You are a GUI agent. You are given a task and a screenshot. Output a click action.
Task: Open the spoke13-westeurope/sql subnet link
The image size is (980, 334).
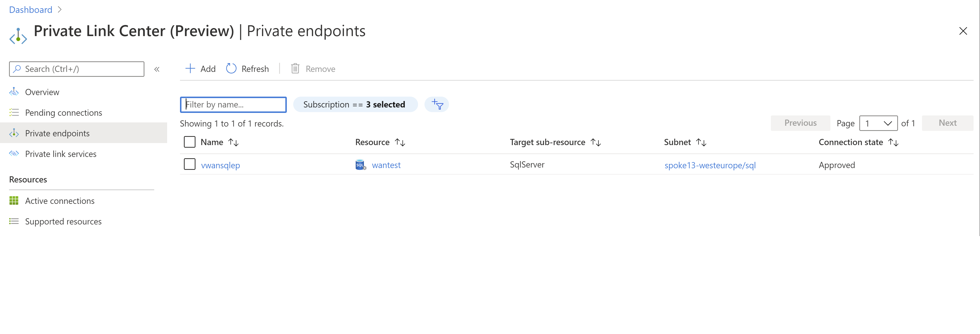click(x=709, y=165)
